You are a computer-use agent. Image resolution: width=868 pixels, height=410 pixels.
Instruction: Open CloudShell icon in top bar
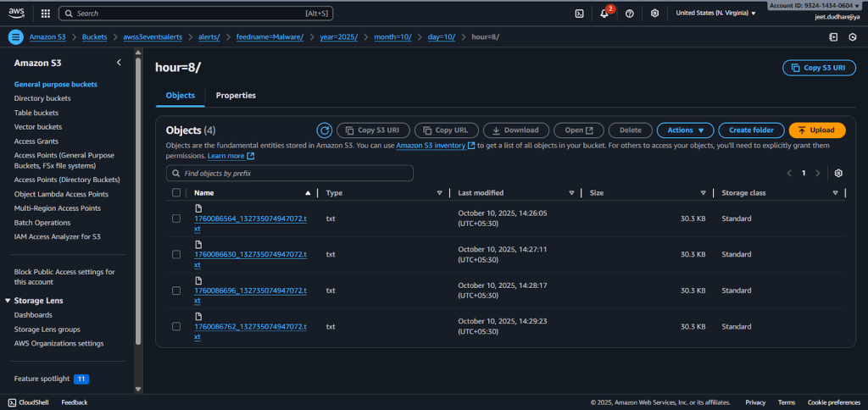point(579,14)
